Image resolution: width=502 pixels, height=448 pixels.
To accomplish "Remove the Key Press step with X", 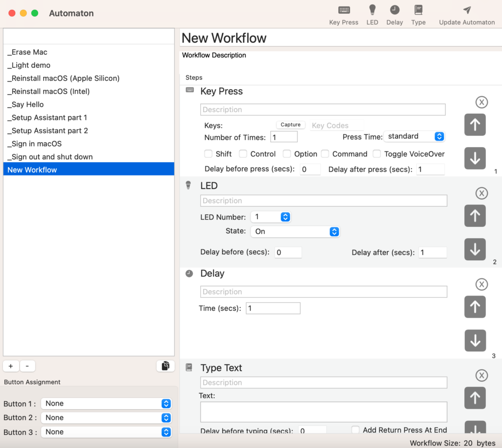I will pos(481,102).
